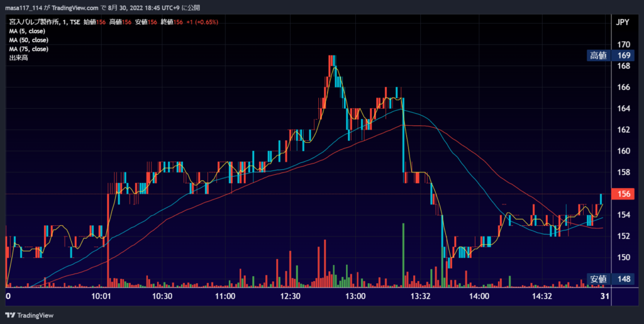Click the current price 156 tag

(x=623, y=194)
